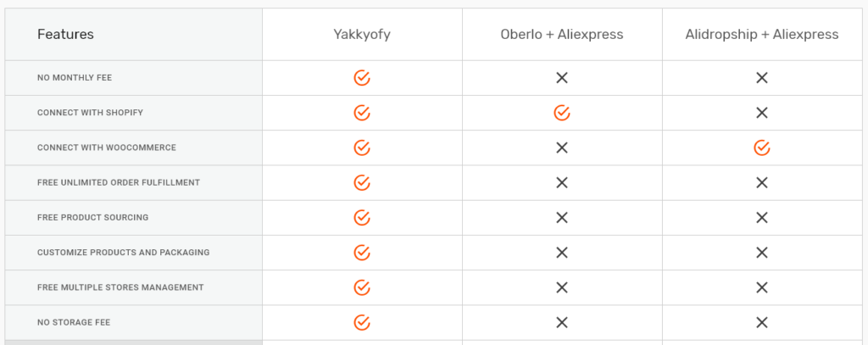The height and width of the screenshot is (345, 868).
Task: Click Alidropship X for Customize Products and Packaging
Action: tap(762, 253)
